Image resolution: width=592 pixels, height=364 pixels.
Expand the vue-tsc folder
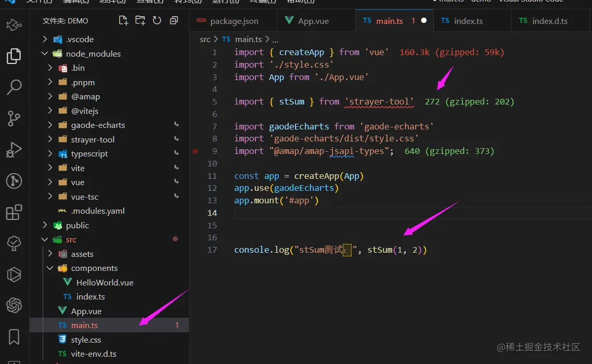(50, 197)
